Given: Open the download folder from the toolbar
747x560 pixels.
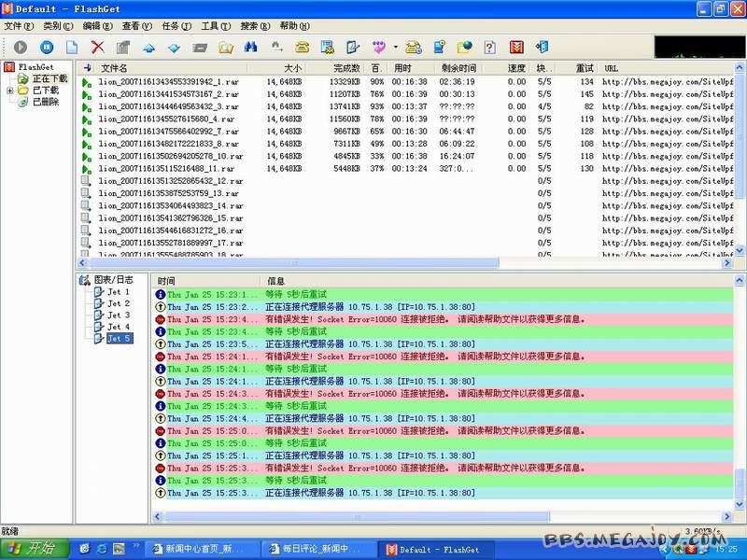Looking at the screenshot, I should click(x=225, y=48).
